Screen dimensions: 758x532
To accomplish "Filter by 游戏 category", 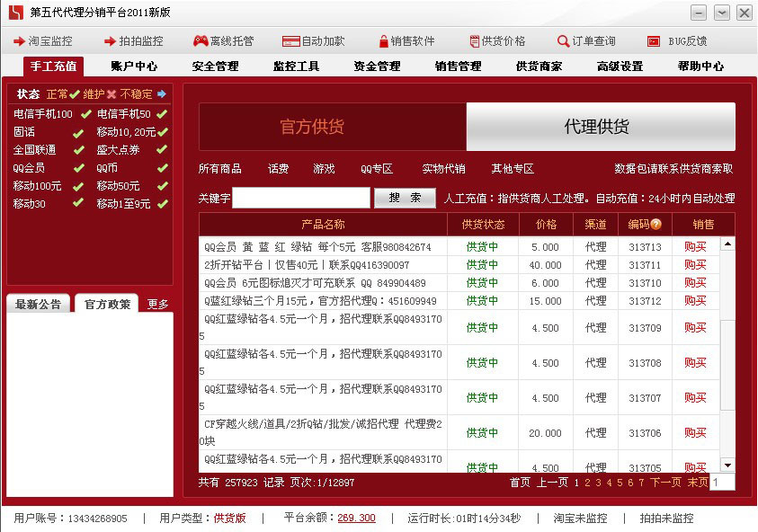I will (x=324, y=169).
